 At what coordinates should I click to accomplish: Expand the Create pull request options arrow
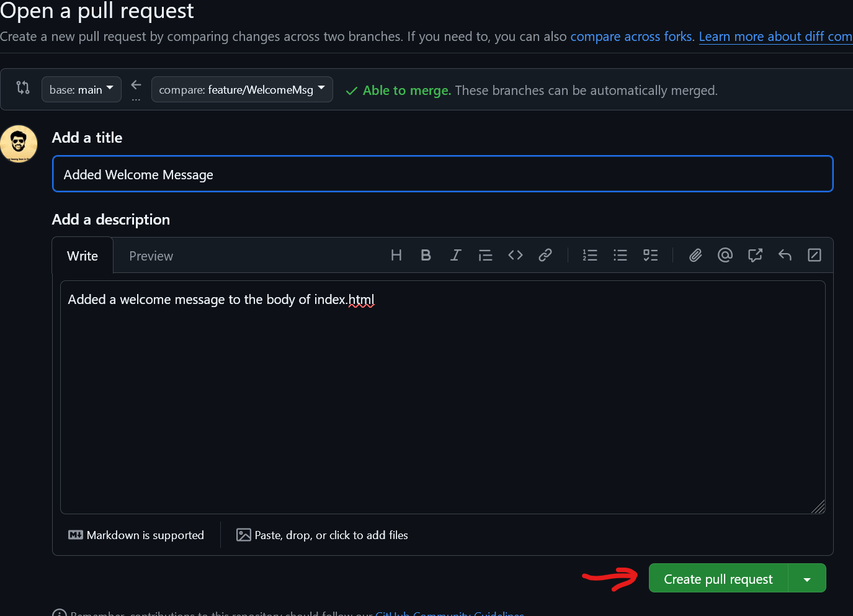(x=807, y=578)
